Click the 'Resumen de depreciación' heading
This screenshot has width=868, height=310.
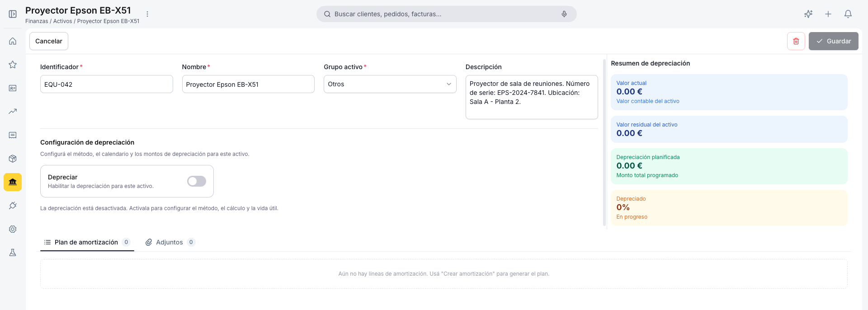(x=650, y=63)
